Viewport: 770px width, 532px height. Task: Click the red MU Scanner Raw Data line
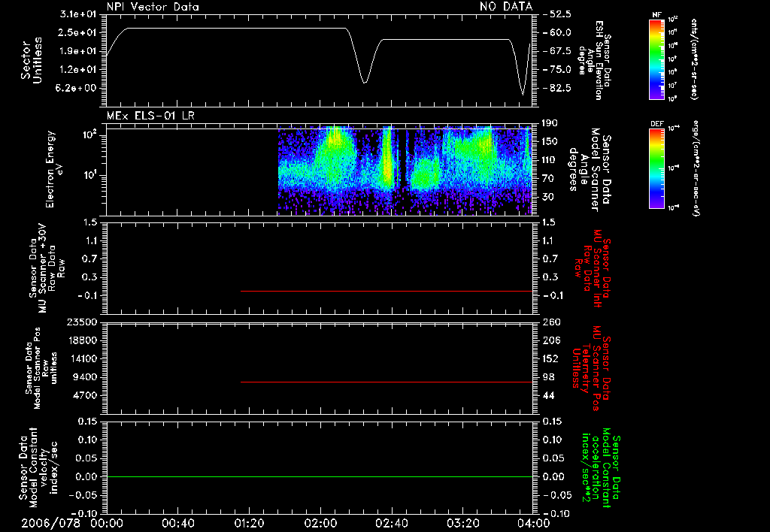pyautogui.click(x=387, y=291)
